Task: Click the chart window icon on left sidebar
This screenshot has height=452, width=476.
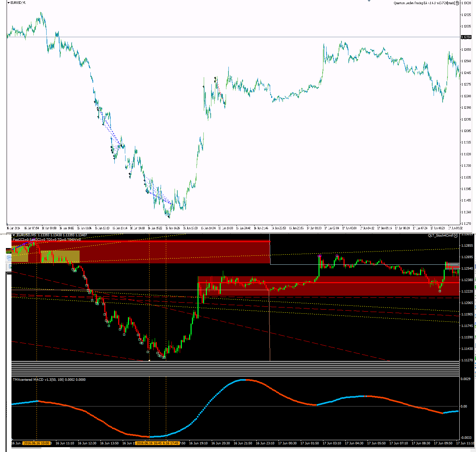Action: tap(9, 258)
